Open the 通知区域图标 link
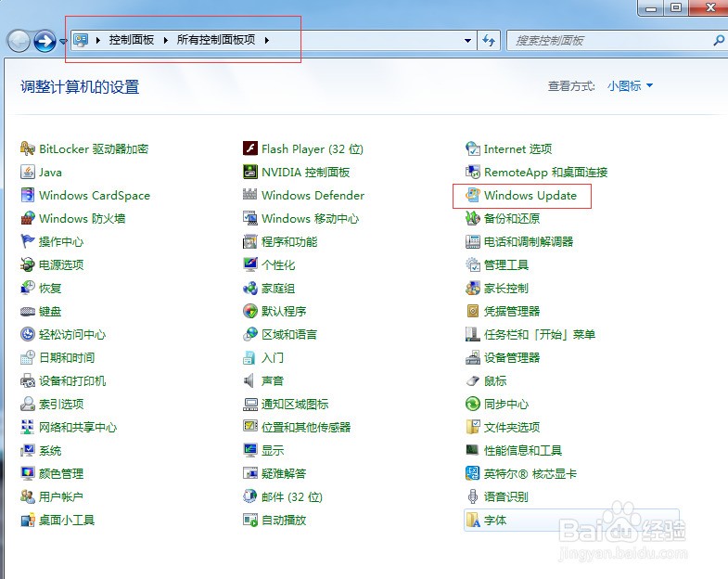 click(x=295, y=405)
